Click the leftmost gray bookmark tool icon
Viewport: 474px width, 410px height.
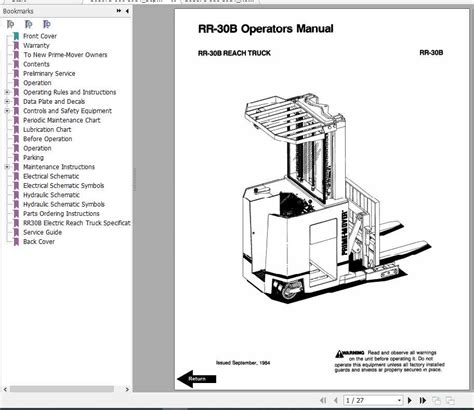coord(11,24)
